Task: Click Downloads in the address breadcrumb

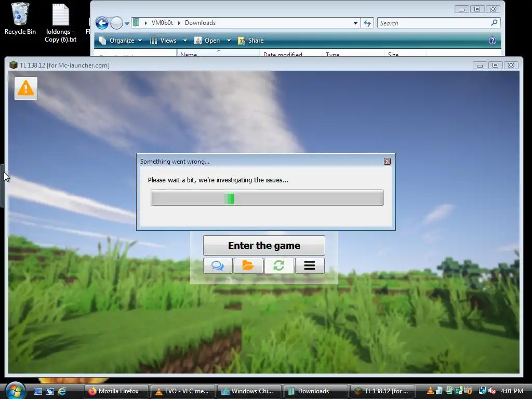Action: coord(200,23)
